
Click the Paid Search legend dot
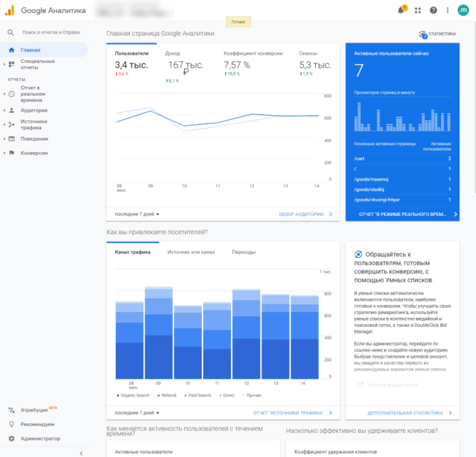click(x=185, y=395)
